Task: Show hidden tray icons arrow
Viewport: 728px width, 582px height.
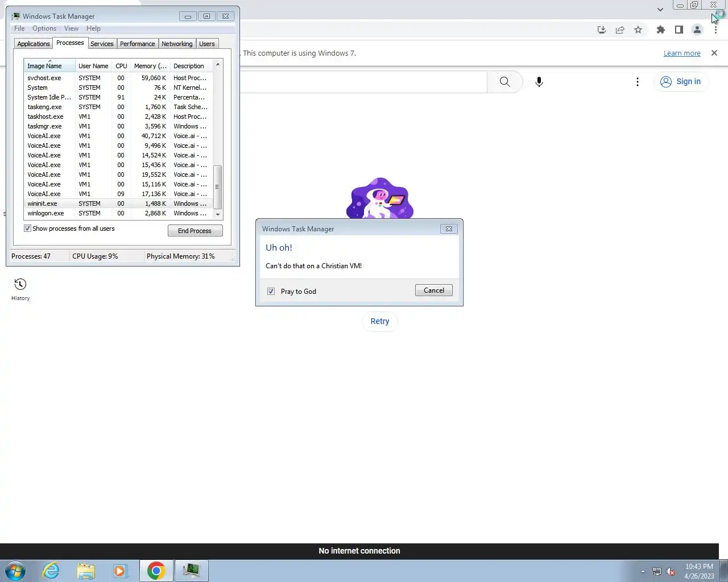Action: [x=643, y=571]
